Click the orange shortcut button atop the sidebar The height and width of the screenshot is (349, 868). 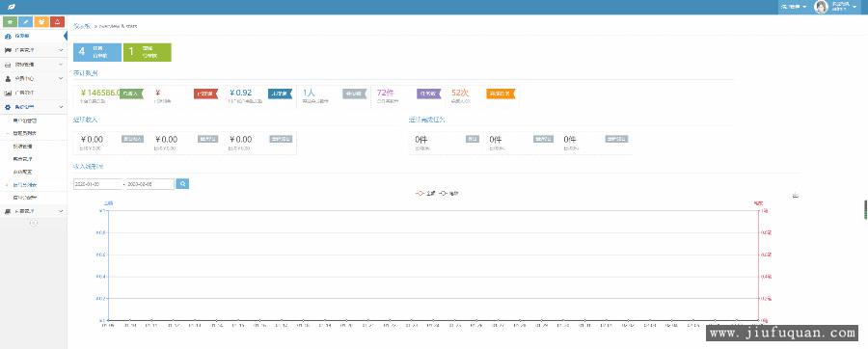coord(41,21)
